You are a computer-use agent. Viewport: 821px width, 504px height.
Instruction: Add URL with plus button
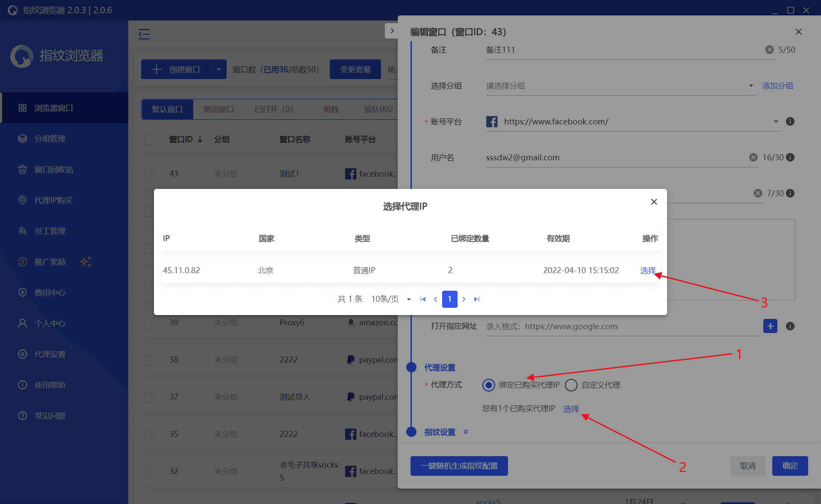(770, 326)
